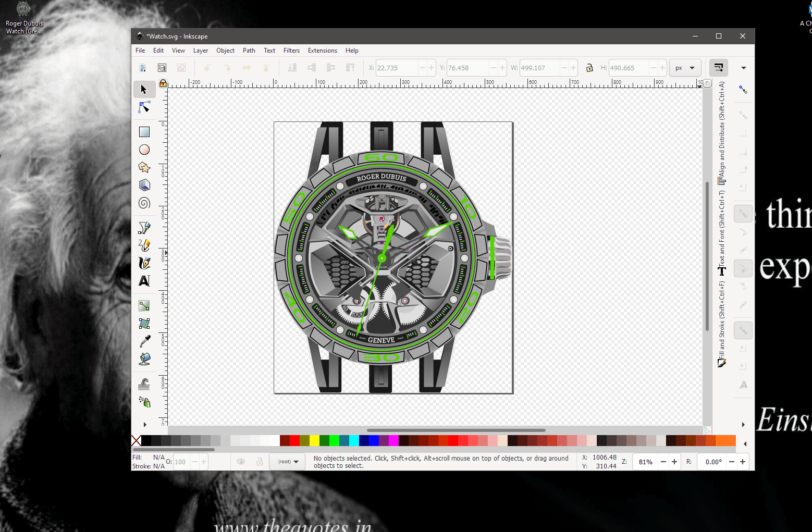Select the Bezier pen tool
The height and width of the screenshot is (532, 812).
[144, 228]
